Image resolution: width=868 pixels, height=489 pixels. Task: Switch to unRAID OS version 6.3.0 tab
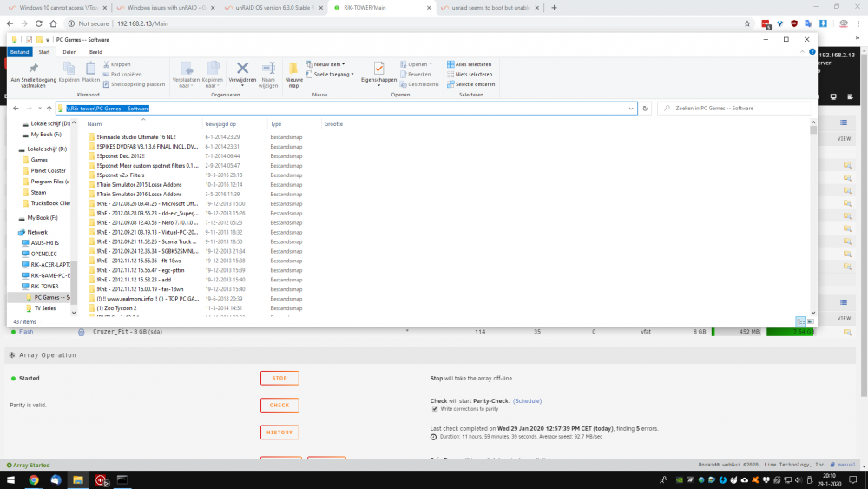274,8
